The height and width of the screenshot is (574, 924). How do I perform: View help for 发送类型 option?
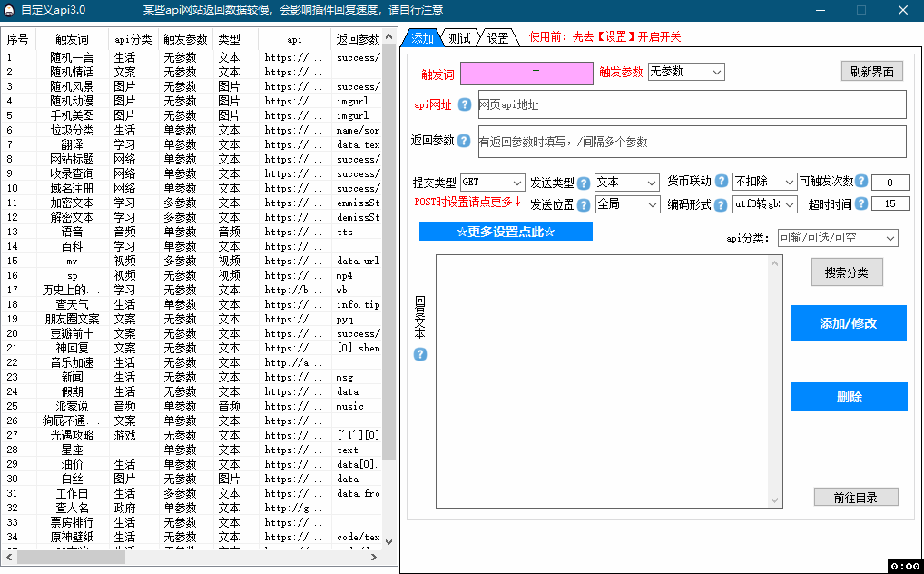(583, 182)
